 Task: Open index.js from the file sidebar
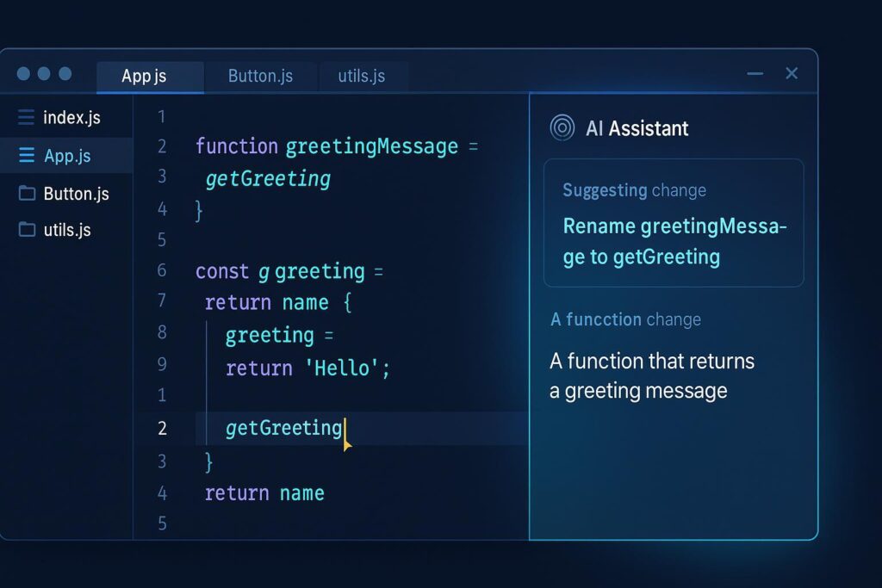point(71,117)
